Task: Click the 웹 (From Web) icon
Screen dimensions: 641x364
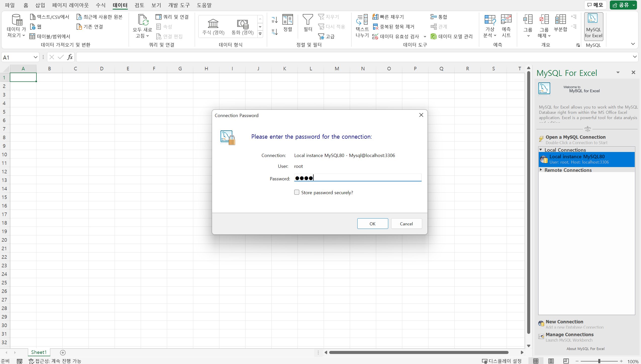Action: [36, 27]
